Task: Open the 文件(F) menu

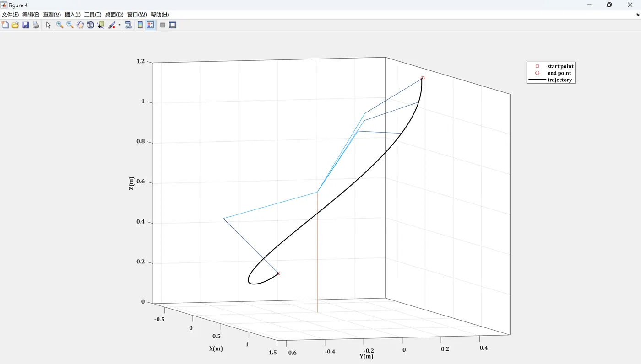Action: [x=11, y=15]
